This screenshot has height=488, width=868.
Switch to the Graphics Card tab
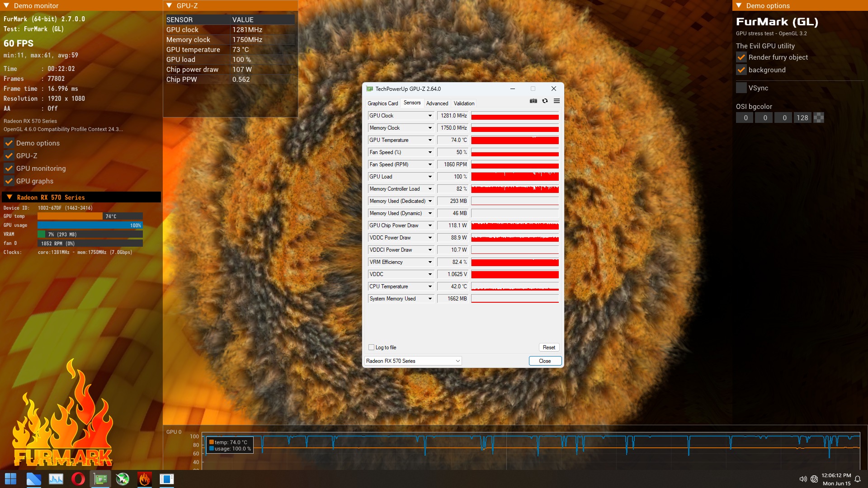point(382,103)
